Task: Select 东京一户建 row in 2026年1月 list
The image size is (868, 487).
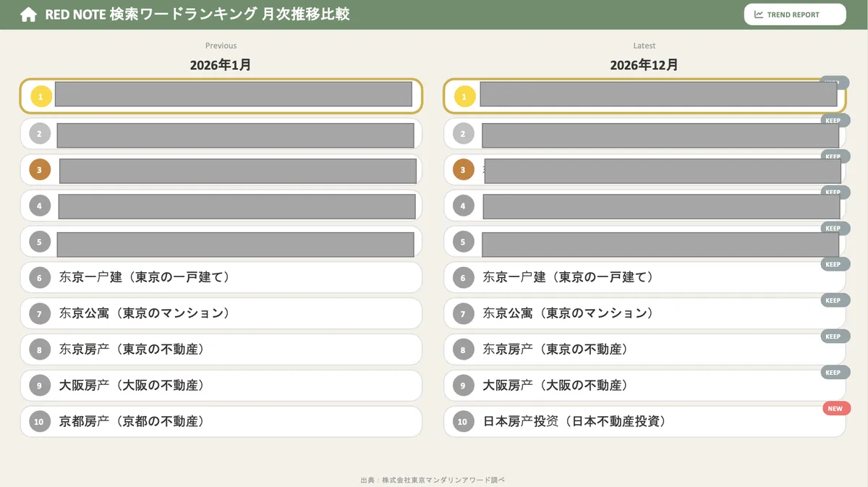Action: point(221,277)
